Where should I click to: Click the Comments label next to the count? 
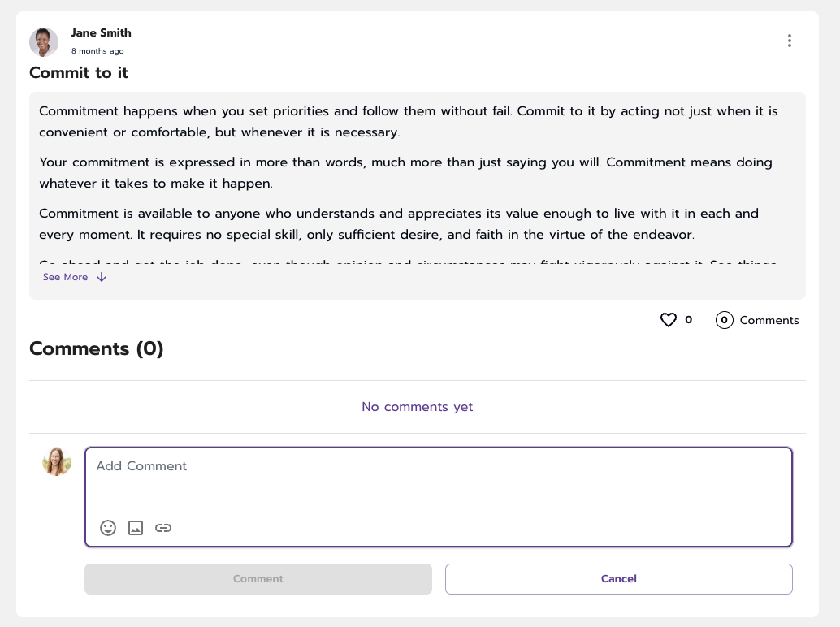pyautogui.click(x=769, y=320)
